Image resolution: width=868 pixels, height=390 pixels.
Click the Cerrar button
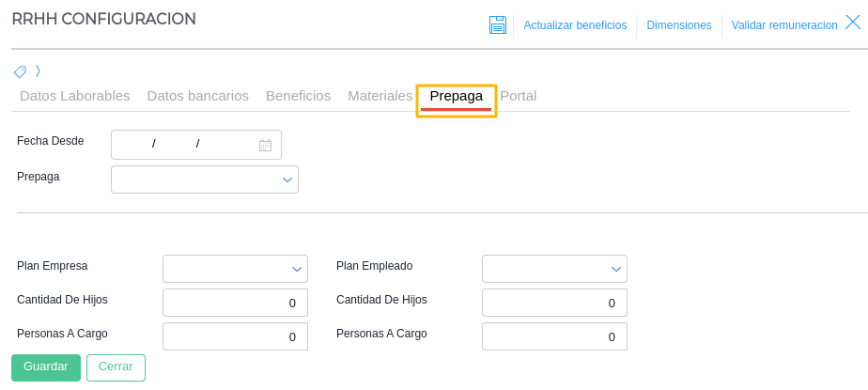point(116,367)
